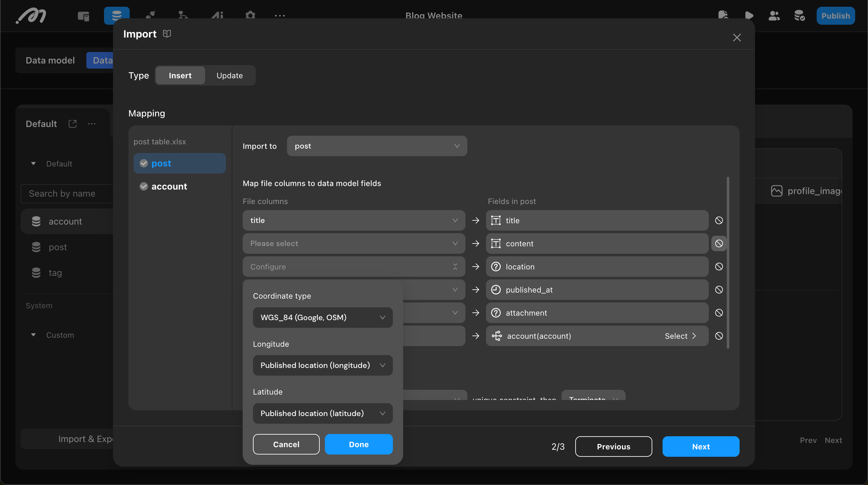Focus the Search by name field
868x485 pixels.
[x=67, y=193]
